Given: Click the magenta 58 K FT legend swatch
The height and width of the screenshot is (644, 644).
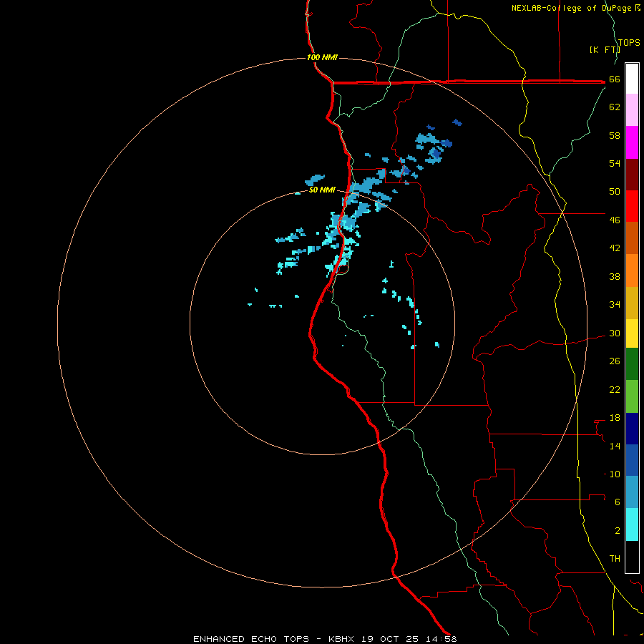Looking at the screenshot, I should (632, 142).
